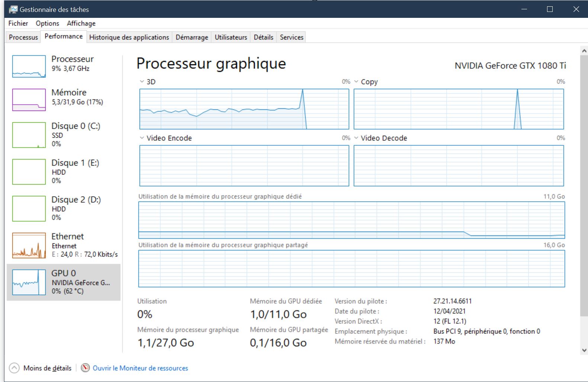Screen dimensions: 588x382
Task: Expand the Video Encode engine dropdown
Action: click(142, 138)
